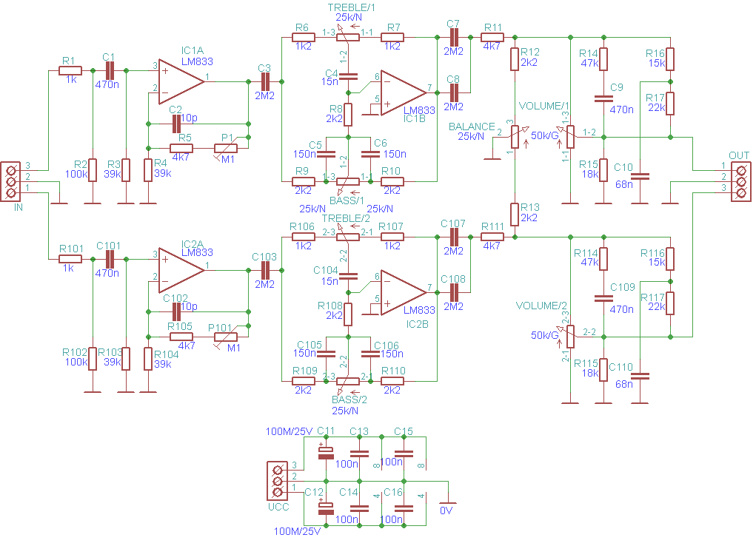Click capacitor C103 symbol
756x546 pixels.
coord(264,270)
